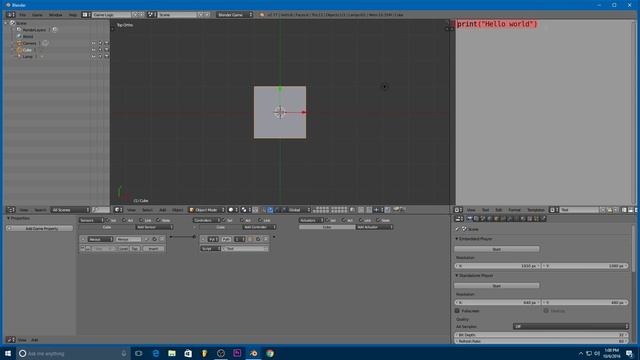Click the Refresh Rate value field
This screenshot has height=360, width=640.
[542, 341]
